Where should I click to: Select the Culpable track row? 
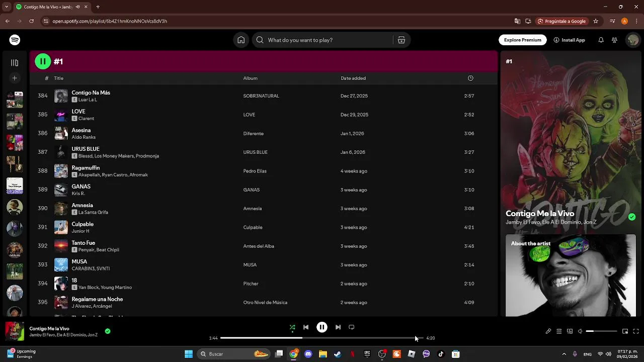click(263, 227)
